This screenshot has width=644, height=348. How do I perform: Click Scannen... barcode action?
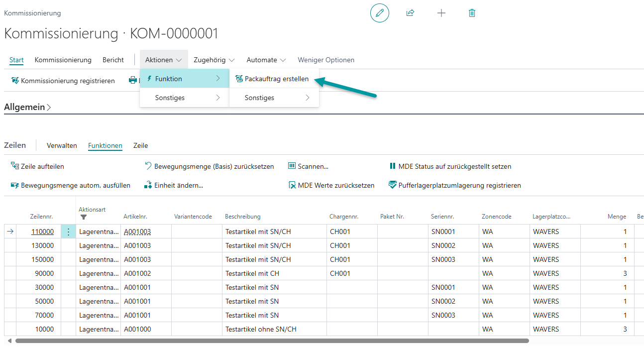click(308, 166)
